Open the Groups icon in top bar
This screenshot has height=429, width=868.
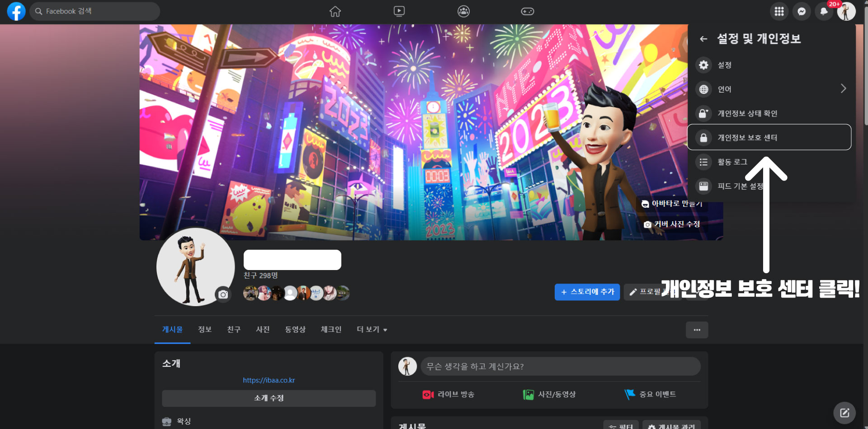click(x=463, y=11)
